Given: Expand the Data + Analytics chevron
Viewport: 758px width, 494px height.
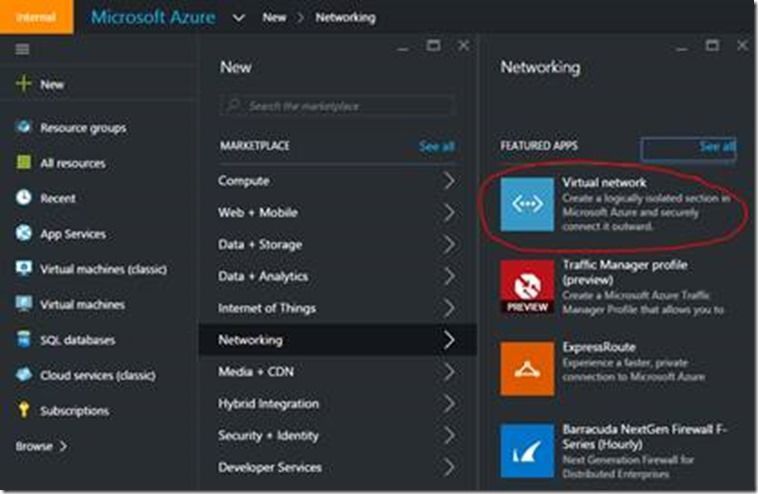Looking at the screenshot, I should [x=449, y=276].
